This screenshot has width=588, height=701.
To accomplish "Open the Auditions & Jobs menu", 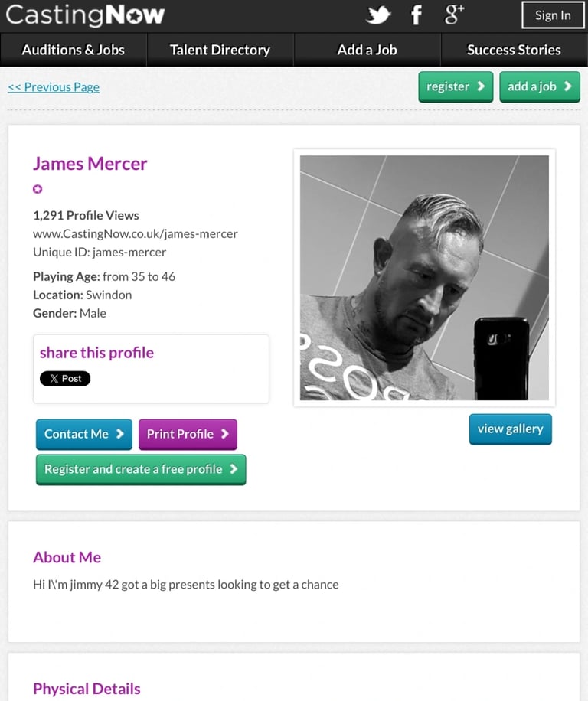I will (73, 50).
